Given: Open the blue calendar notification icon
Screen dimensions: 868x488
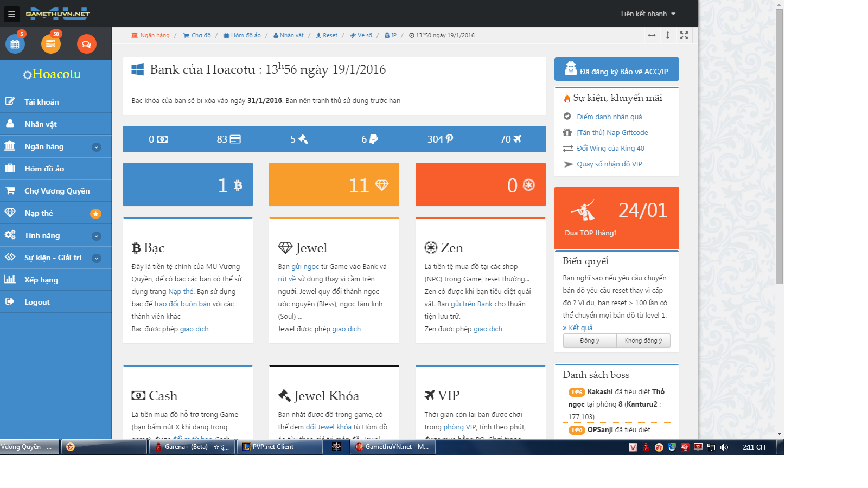Looking at the screenshot, I should pos(15,44).
